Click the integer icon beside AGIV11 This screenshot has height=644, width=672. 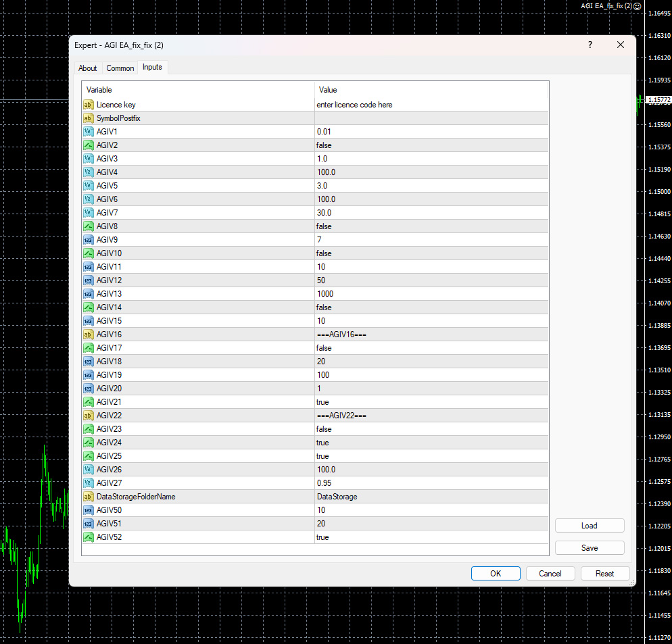[89, 266]
